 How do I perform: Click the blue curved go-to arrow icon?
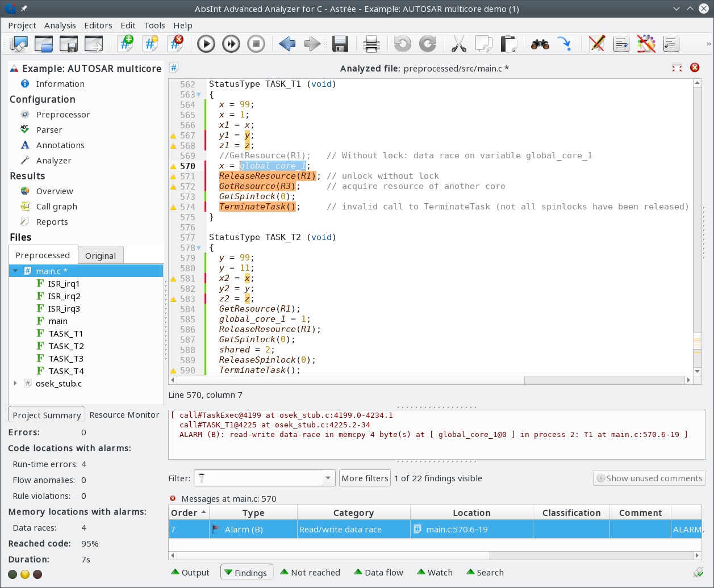(565, 44)
